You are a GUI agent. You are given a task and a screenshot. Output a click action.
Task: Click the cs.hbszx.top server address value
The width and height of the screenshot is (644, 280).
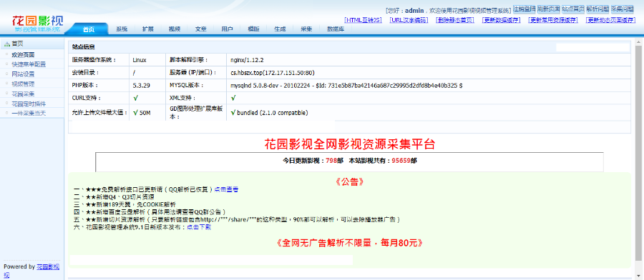[x=273, y=73]
